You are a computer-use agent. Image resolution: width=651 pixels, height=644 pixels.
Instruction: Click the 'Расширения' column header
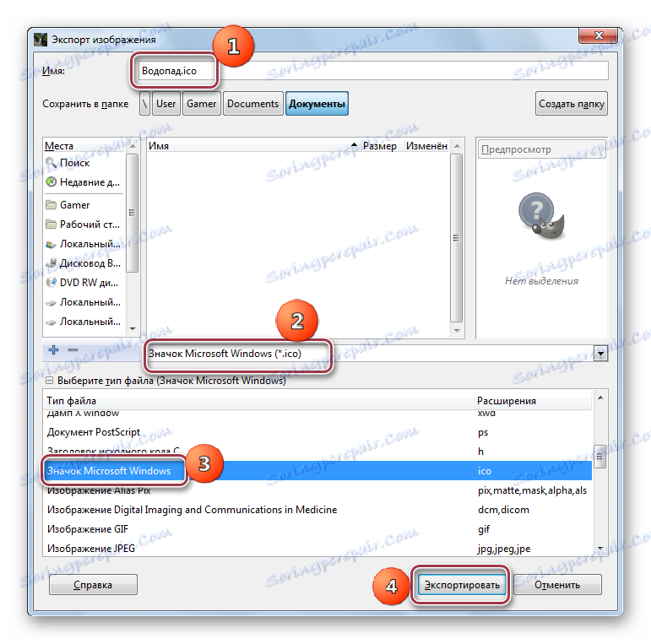point(533,401)
